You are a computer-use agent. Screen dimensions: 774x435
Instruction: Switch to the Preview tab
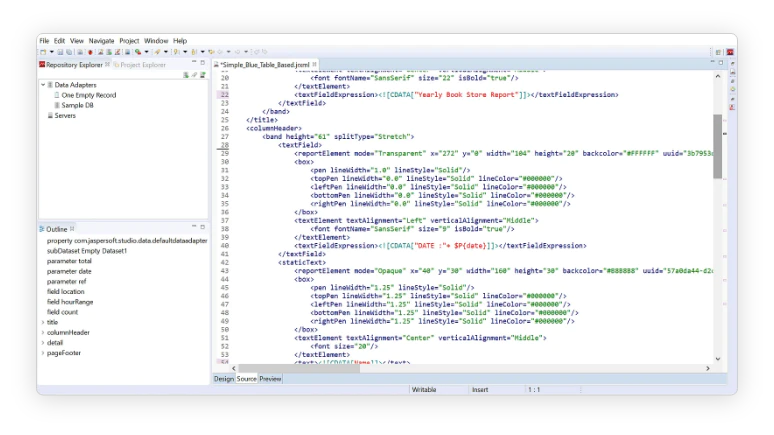[270, 379]
